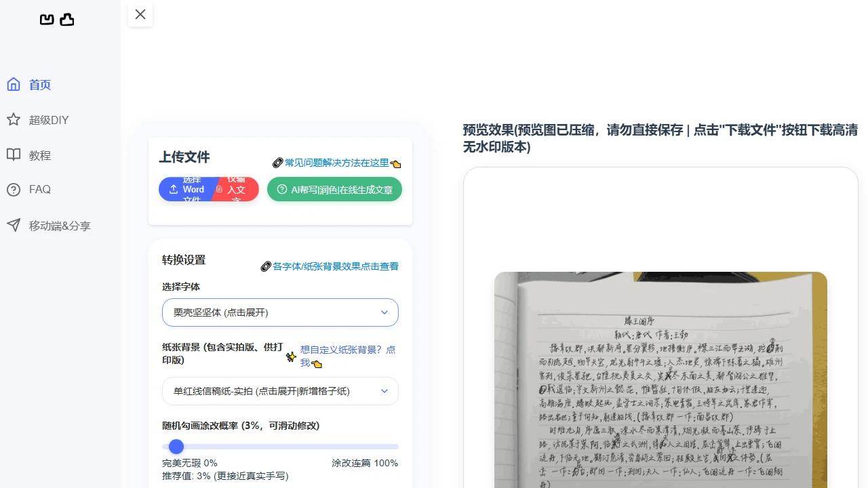Click the 仅输入文字 red button
The width and height of the screenshot is (868, 488).
(x=235, y=189)
